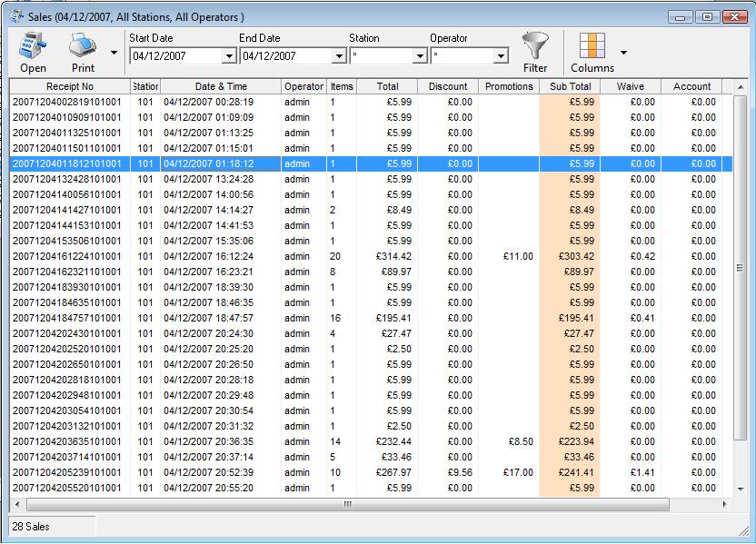Click the Print printer icon
This screenshot has height=544, width=756.
(83, 45)
